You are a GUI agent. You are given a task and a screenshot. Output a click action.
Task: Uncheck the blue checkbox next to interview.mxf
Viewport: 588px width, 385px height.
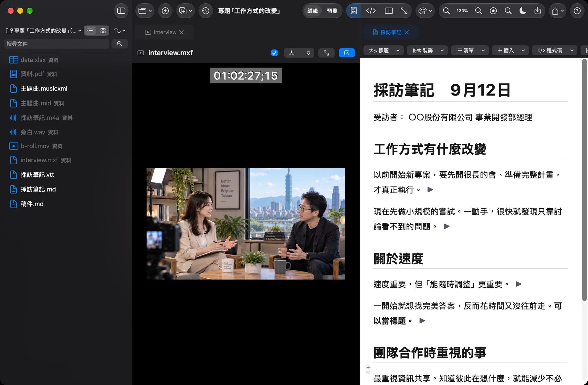point(274,53)
